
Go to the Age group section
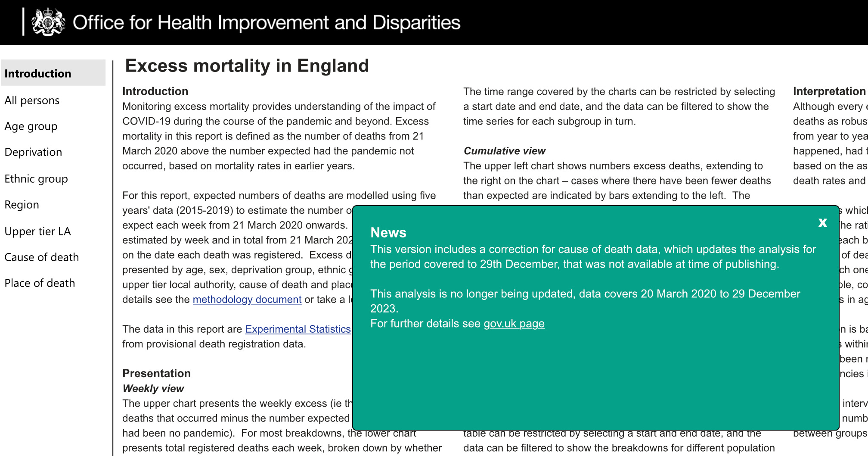(x=31, y=126)
